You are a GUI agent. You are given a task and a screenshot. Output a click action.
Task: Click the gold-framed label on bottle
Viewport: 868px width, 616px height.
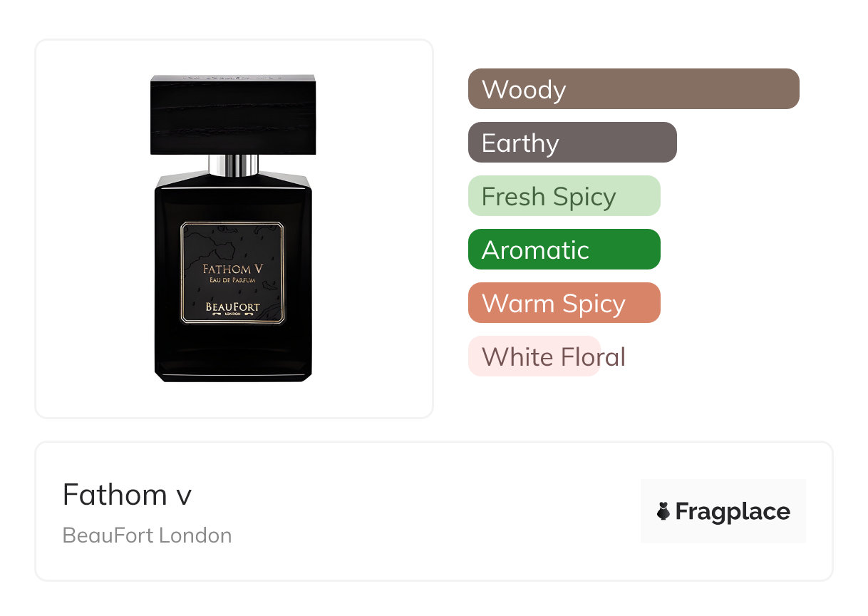coord(232,273)
